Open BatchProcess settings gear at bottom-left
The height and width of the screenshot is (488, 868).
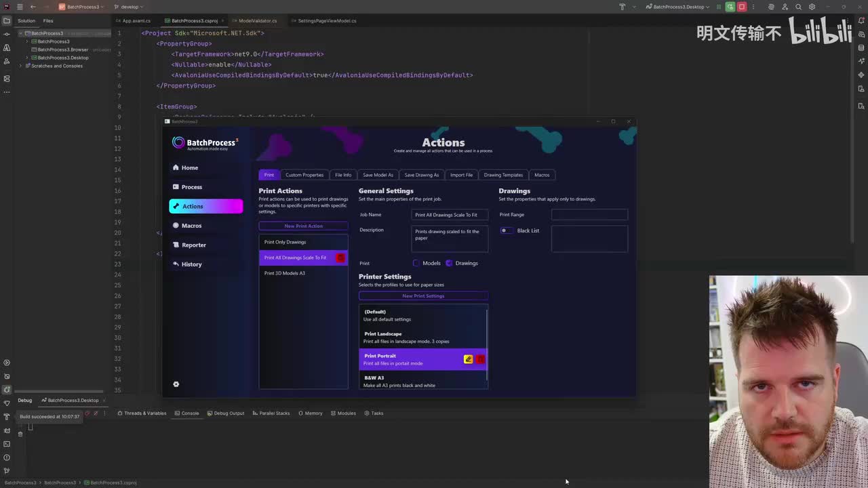pyautogui.click(x=176, y=384)
